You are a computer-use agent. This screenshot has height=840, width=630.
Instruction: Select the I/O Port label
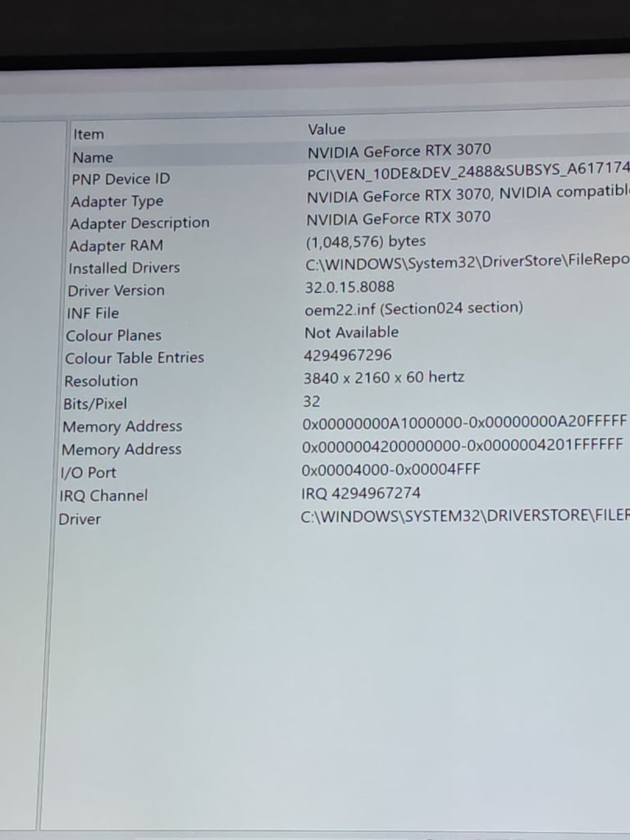pos(88,472)
